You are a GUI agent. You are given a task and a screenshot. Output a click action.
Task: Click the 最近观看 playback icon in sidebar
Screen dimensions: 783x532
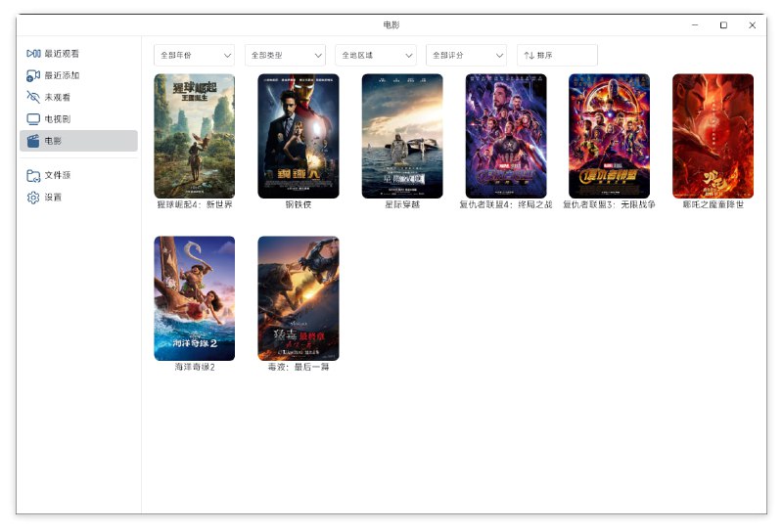click(33, 54)
